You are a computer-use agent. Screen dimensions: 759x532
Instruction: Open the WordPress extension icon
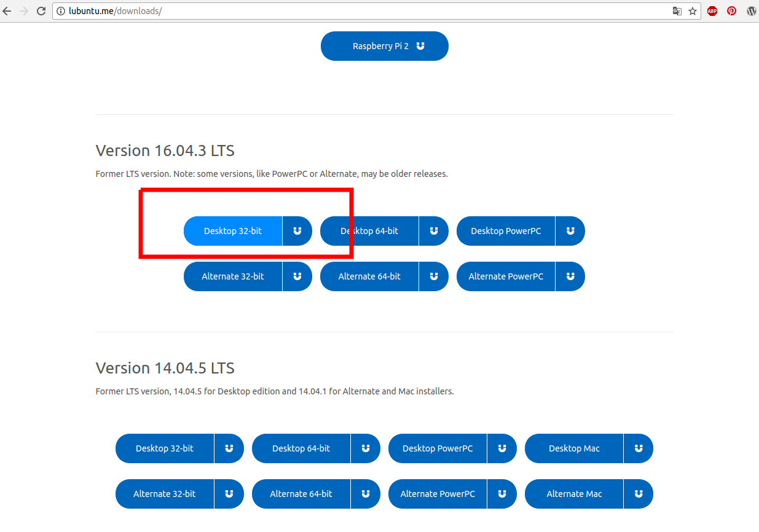pos(751,11)
